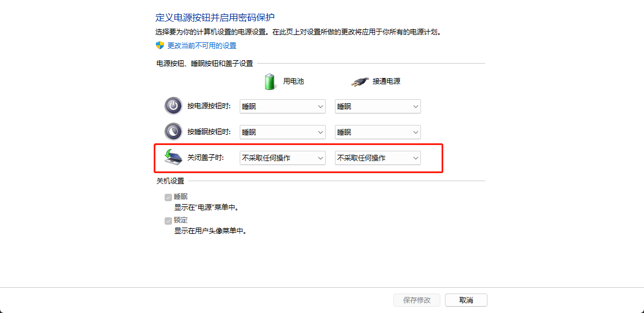Toggle the 锁定 checkbox

click(x=168, y=221)
